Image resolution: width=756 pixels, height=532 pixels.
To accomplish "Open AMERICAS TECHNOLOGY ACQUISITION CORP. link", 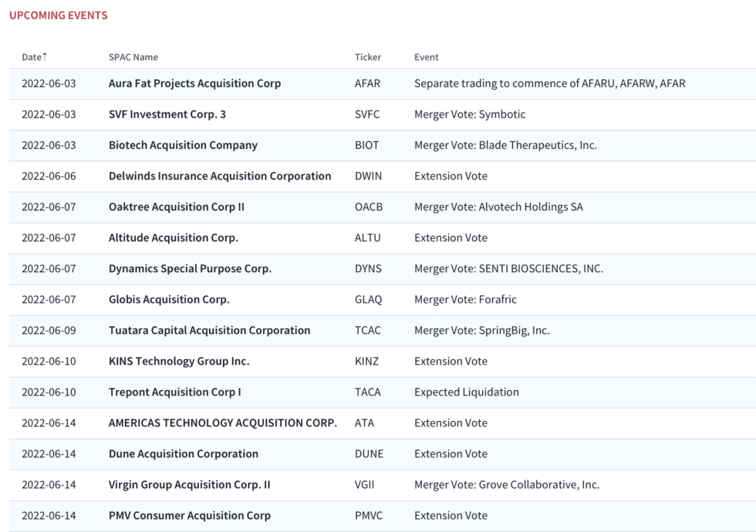I will 223,423.
